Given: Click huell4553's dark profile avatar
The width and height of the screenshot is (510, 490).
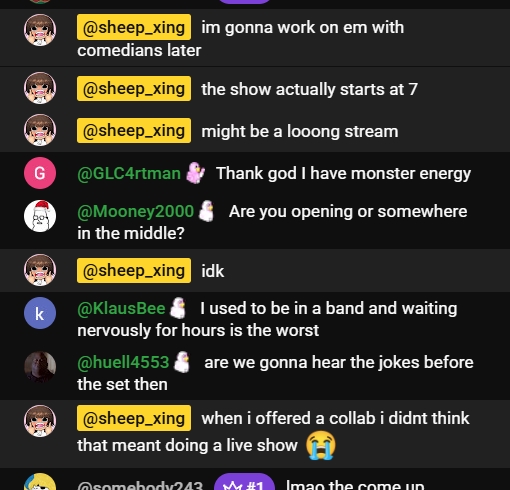Looking at the screenshot, I should 40,367.
